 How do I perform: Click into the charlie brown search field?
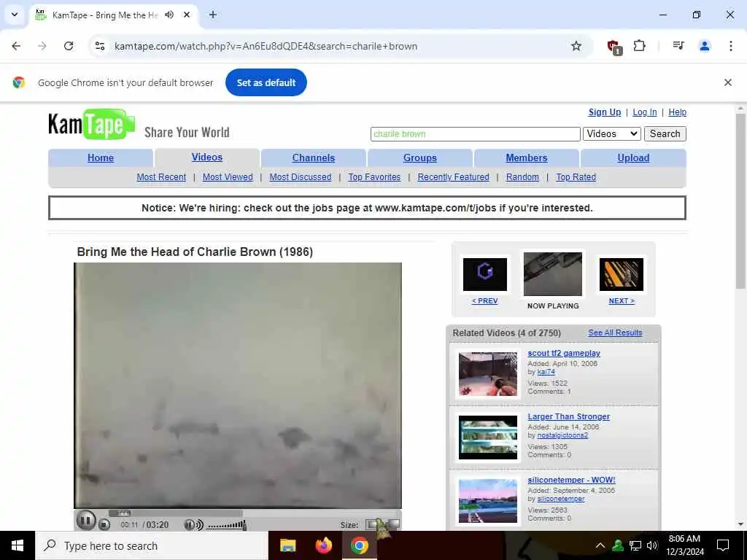tap(475, 134)
